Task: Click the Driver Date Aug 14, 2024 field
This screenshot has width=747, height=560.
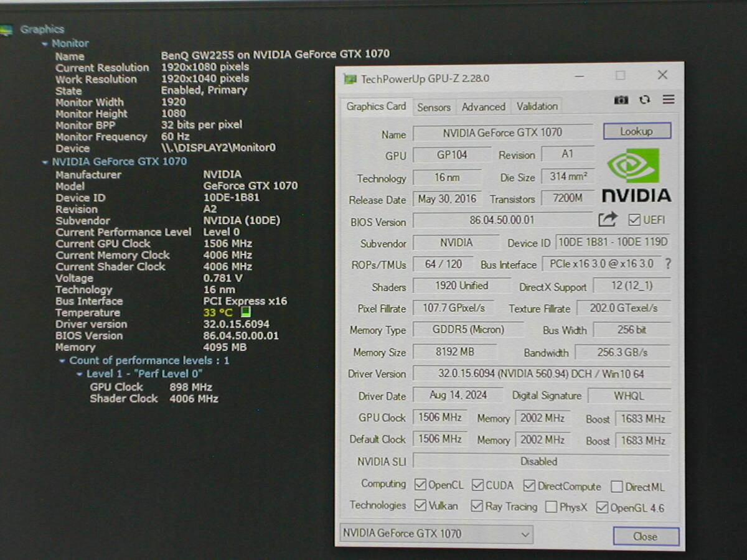Action: pyautogui.click(x=459, y=395)
